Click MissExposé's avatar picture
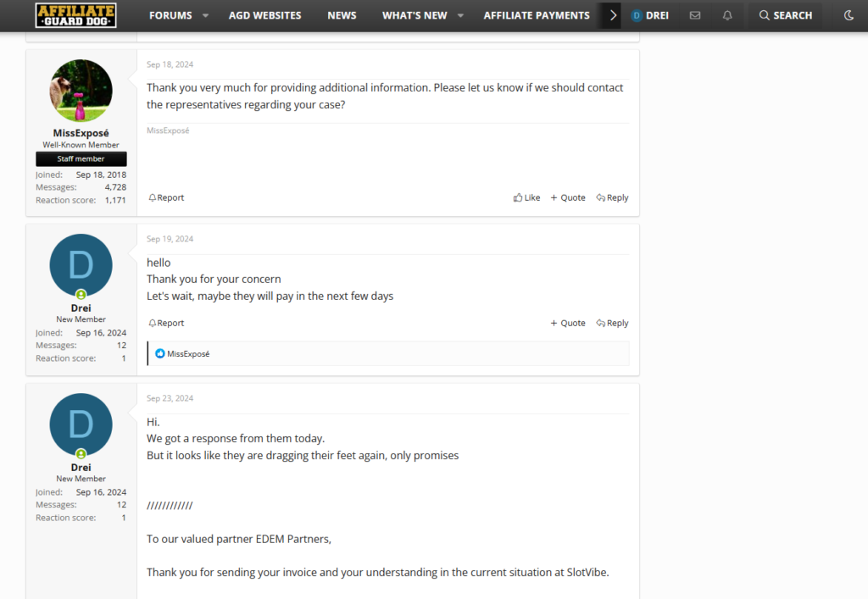The height and width of the screenshot is (599, 868). (x=81, y=91)
